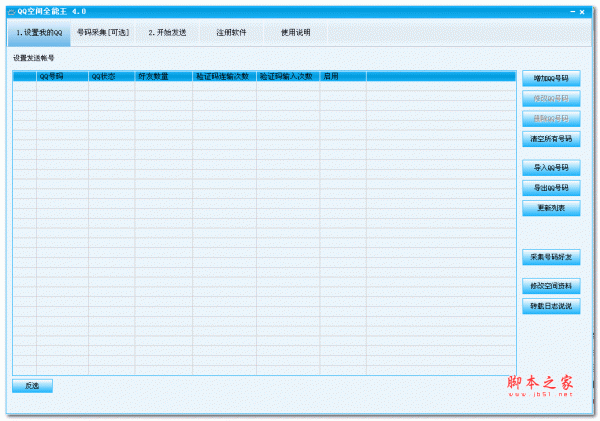Image resolution: width=600 pixels, height=421 pixels.
Task: Import accounts with 导入QQ号码
Action: (x=551, y=168)
